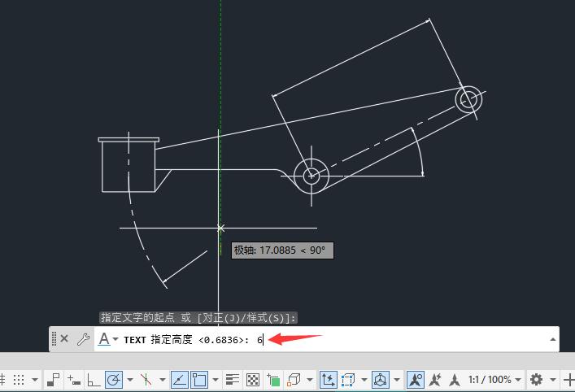Screen dimensions: 575x392
Task: Toggle dynamic input icon
Action: pos(74,380)
